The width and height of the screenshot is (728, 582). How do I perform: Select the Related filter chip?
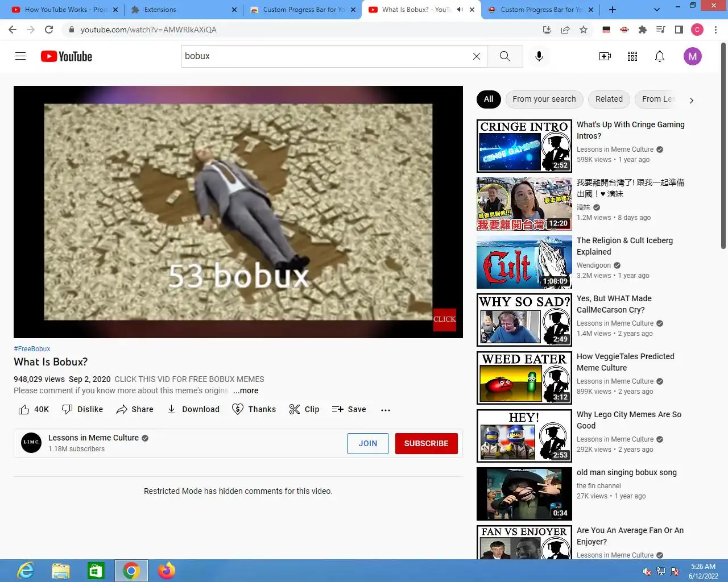[x=609, y=99]
